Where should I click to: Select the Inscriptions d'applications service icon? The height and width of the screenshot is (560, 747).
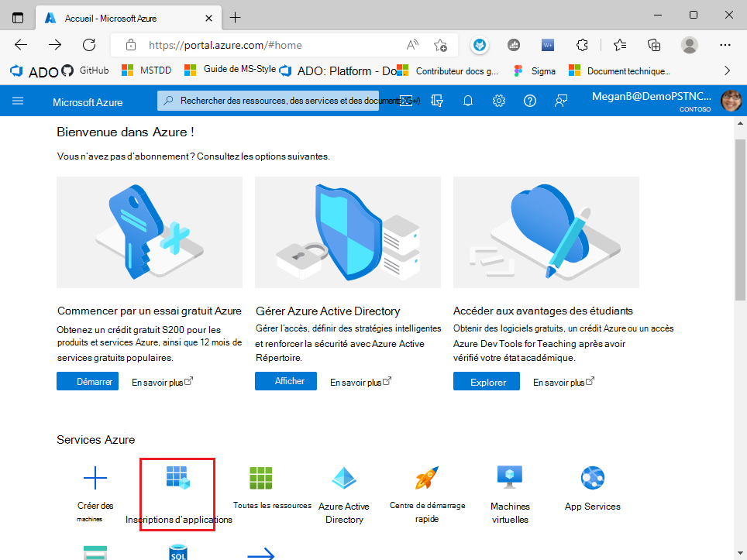[177, 479]
